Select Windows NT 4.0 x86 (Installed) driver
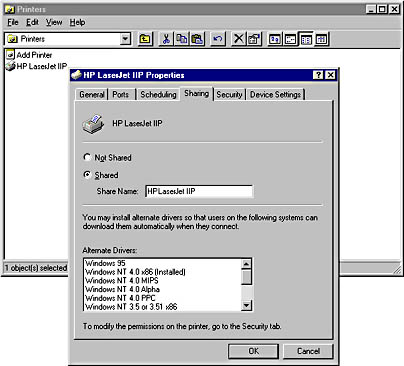 pyautogui.click(x=135, y=272)
